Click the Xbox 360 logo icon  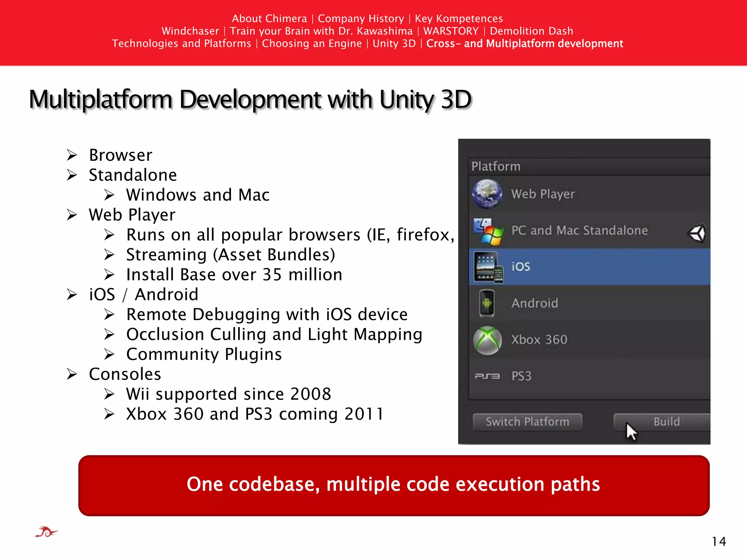487,340
